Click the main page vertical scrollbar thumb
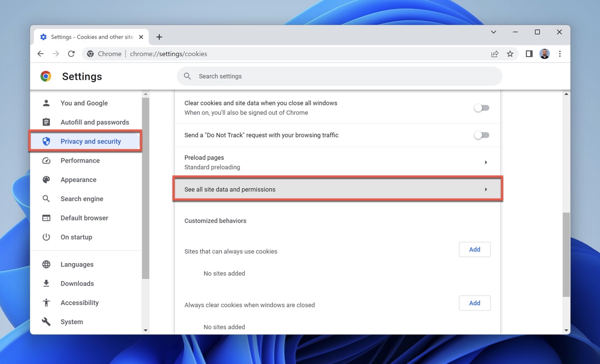This screenshot has height=364, width=600. pyautogui.click(x=566, y=254)
